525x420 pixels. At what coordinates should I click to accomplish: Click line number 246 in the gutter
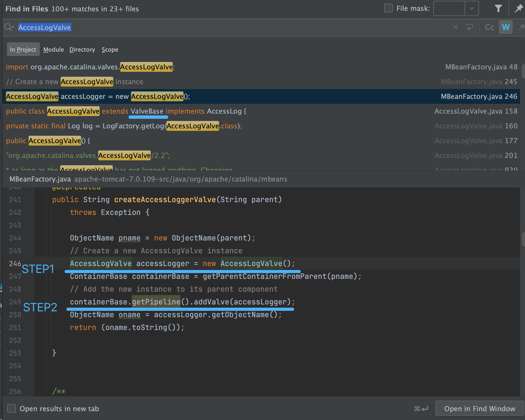click(x=15, y=263)
